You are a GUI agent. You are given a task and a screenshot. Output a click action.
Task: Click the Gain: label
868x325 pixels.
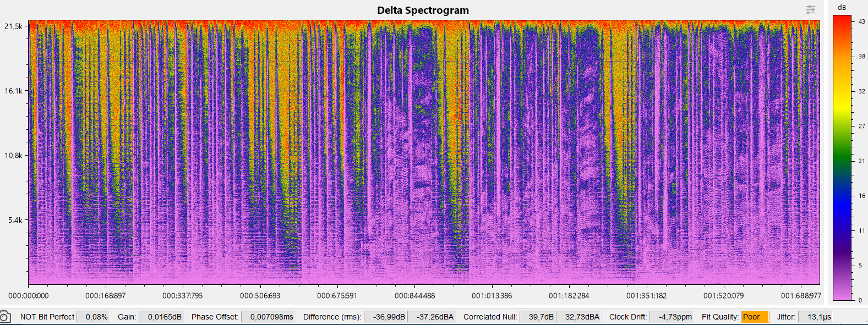(x=127, y=317)
